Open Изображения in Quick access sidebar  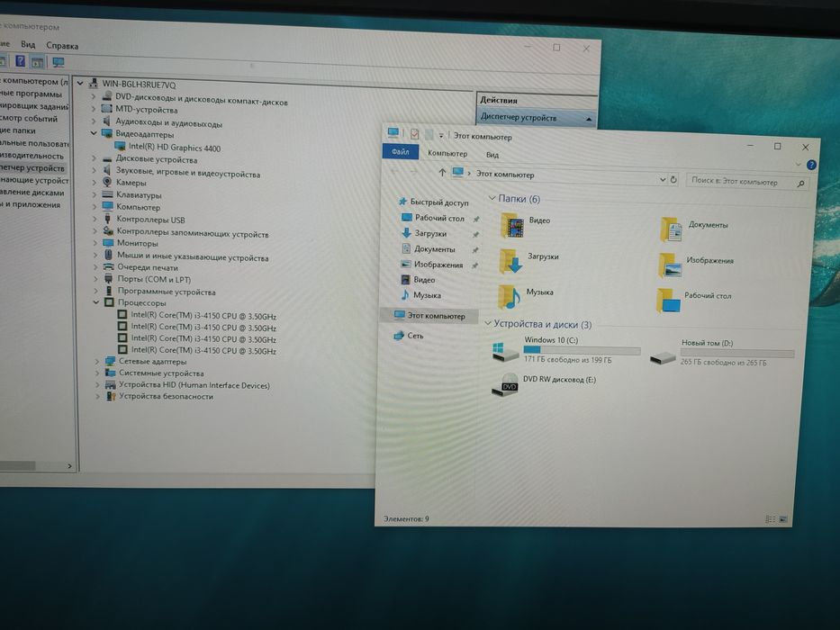point(432,264)
